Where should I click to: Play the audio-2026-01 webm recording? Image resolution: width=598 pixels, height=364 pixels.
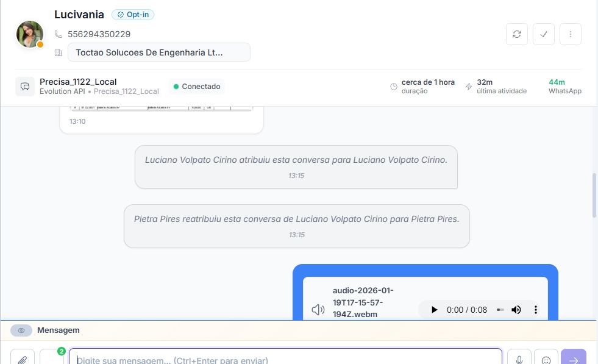pyautogui.click(x=435, y=310)
